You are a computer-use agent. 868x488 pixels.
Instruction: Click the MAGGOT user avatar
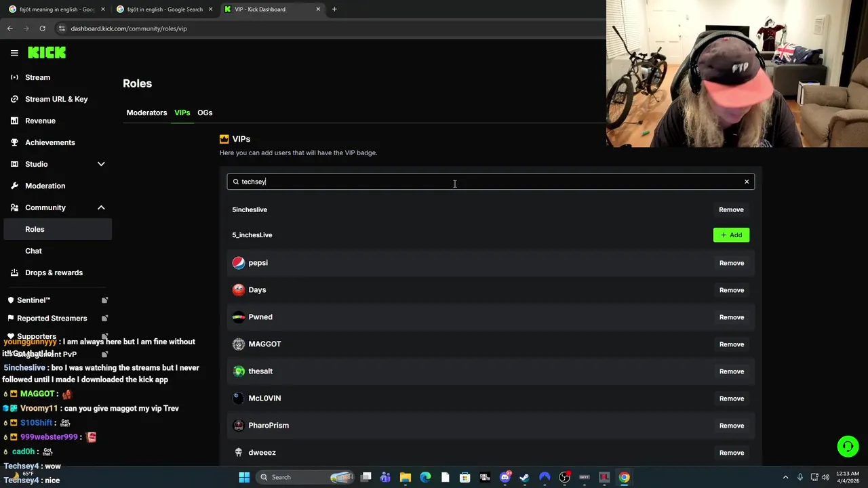pos(239,344)
